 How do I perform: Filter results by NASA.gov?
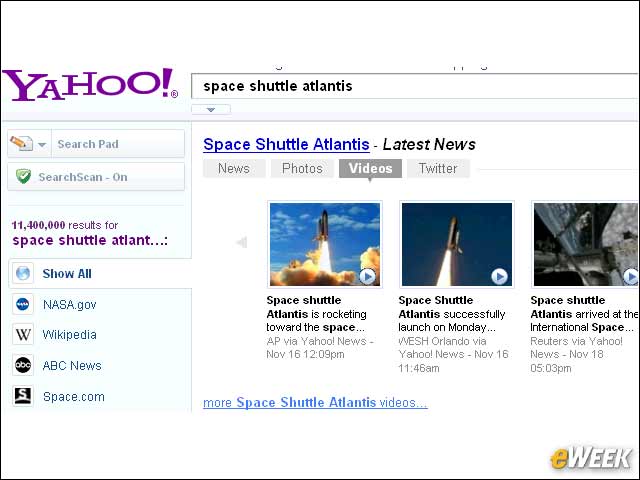coord(70,304)
